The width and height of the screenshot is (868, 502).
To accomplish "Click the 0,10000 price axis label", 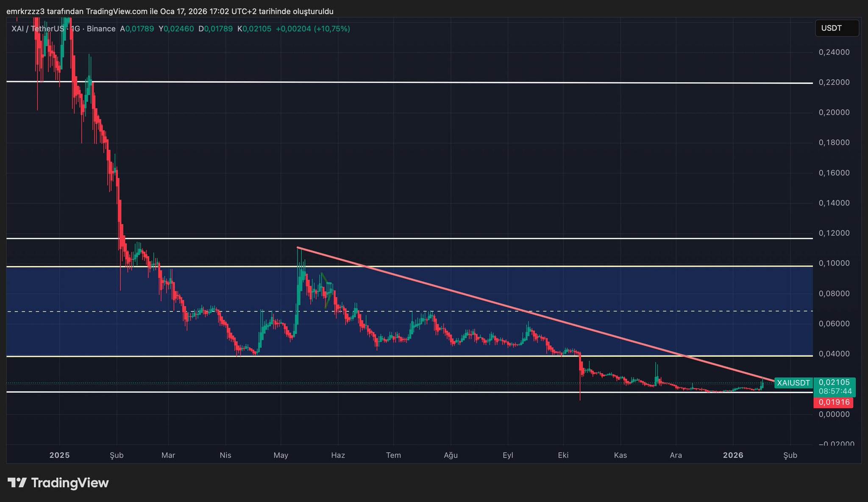I will pos(834,263).
